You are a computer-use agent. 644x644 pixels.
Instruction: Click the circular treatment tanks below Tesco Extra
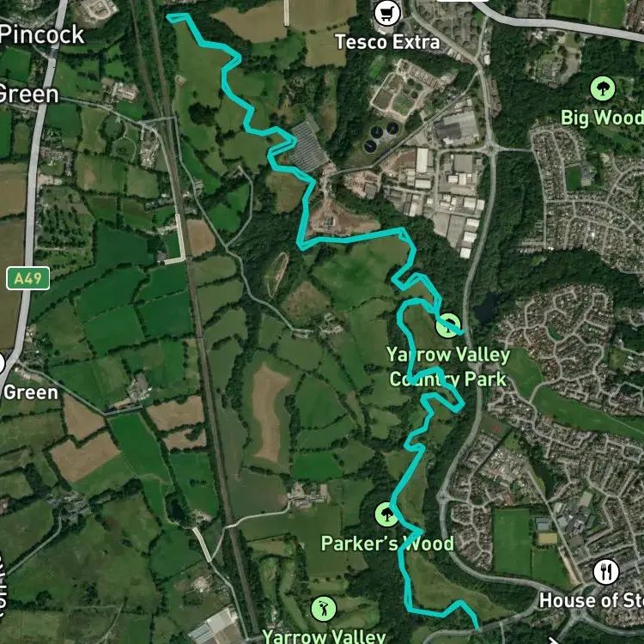point(380,137)
